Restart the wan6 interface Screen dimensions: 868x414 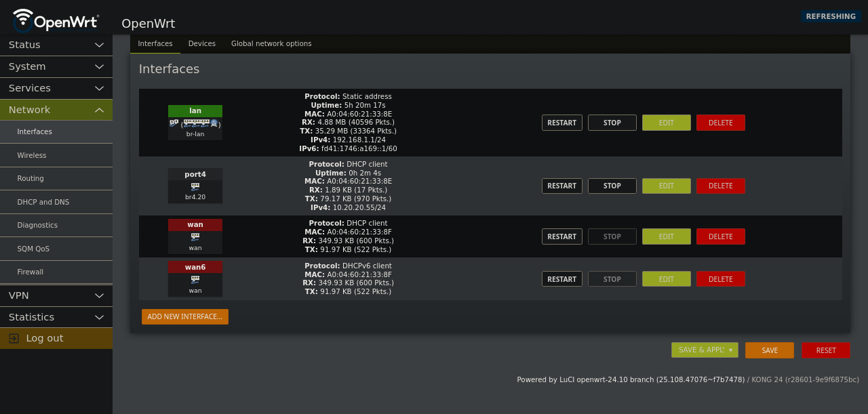click(562, 279)
